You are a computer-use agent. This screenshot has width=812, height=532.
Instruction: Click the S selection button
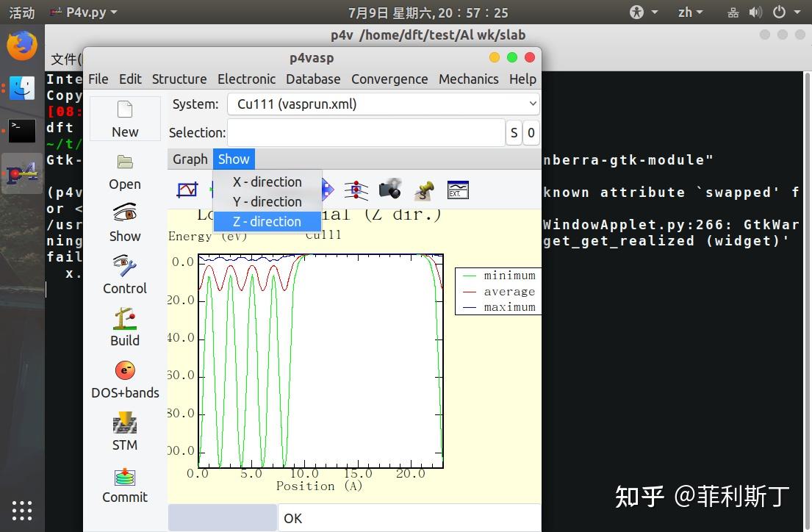(x=514, y=132)
